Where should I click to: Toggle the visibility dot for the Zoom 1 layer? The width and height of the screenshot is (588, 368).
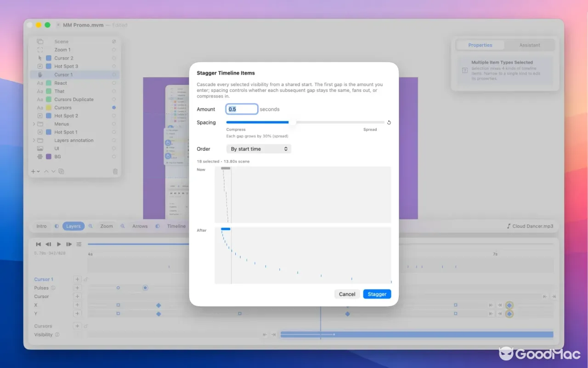click(114, 50)
